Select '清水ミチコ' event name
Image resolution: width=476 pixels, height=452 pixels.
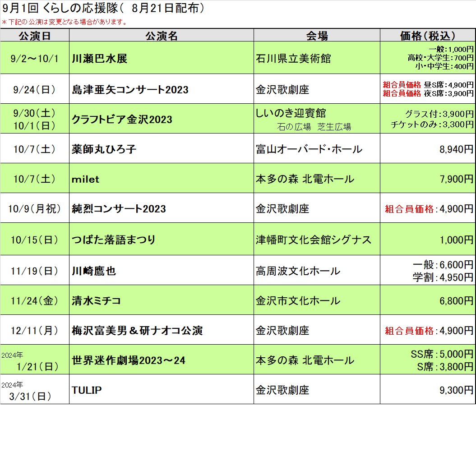(96, 300)
